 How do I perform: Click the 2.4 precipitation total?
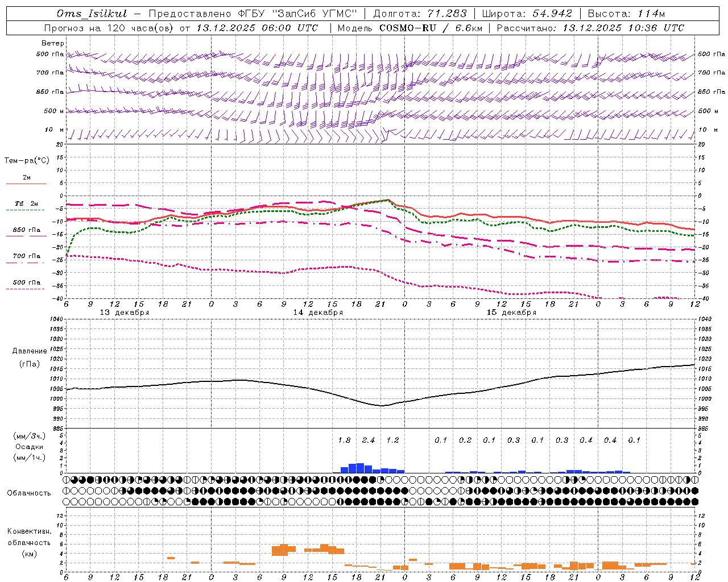point(369,440)
